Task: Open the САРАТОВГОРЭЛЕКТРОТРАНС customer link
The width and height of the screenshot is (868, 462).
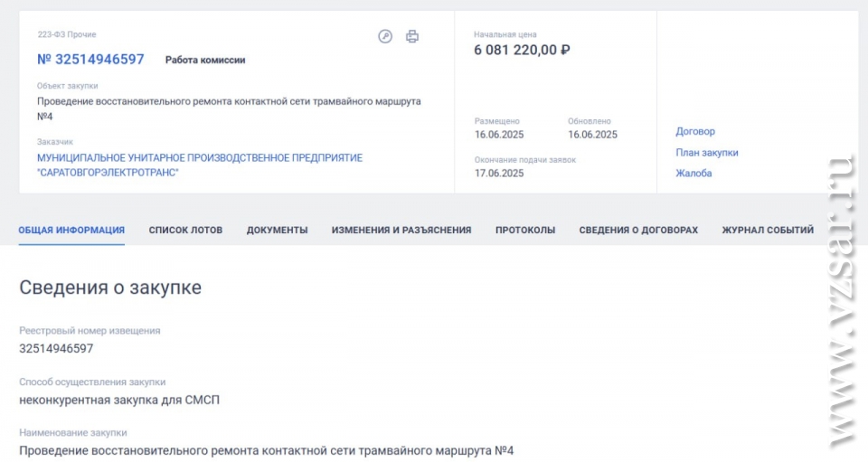Action: pyautogui.click(x=200, y=165)
